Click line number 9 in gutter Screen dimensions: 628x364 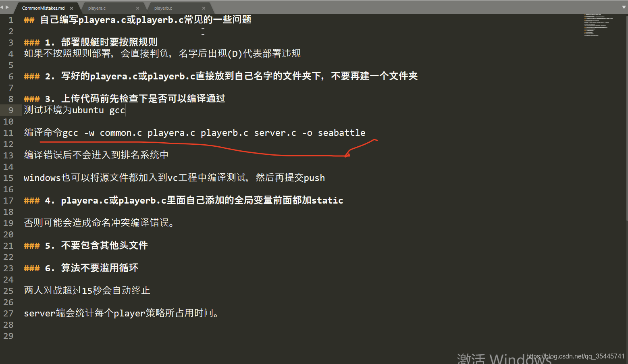point(10,110)
